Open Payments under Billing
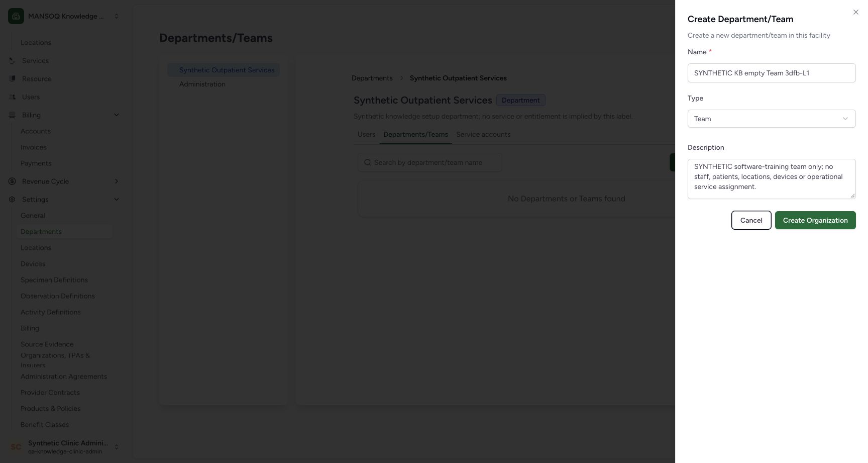The image size is (868, 463). point(36,163)
